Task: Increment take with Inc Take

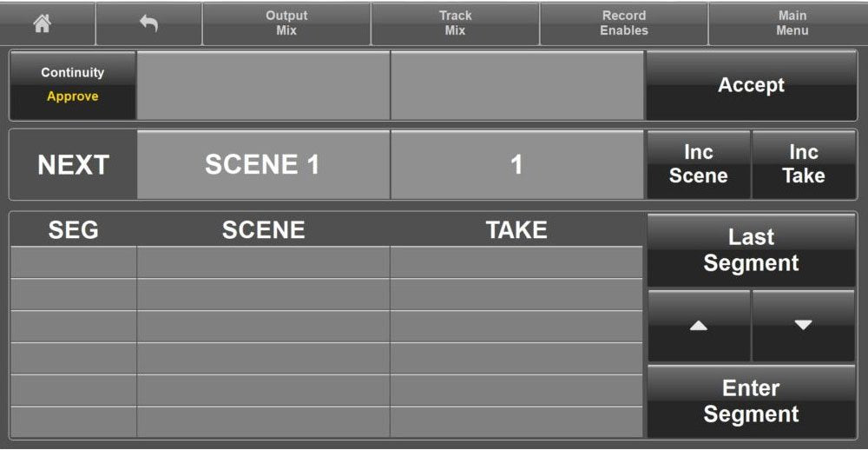Action: (803, 164)
